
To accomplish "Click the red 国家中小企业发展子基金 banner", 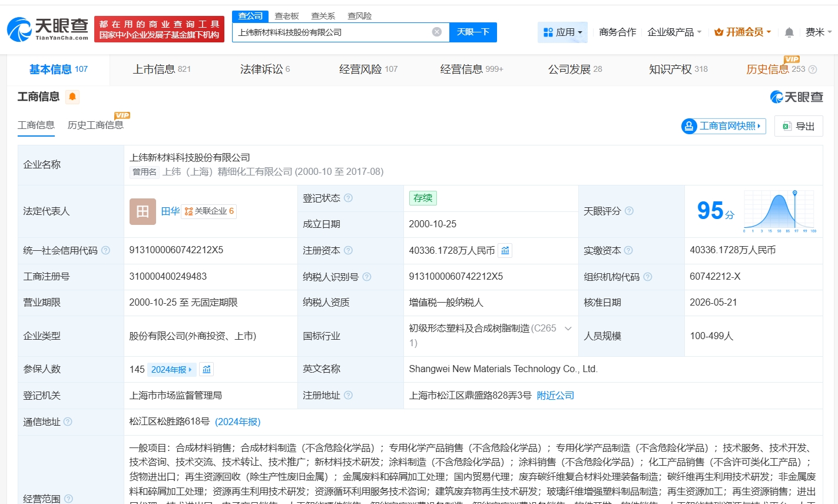I will click(x=159, y=29).
